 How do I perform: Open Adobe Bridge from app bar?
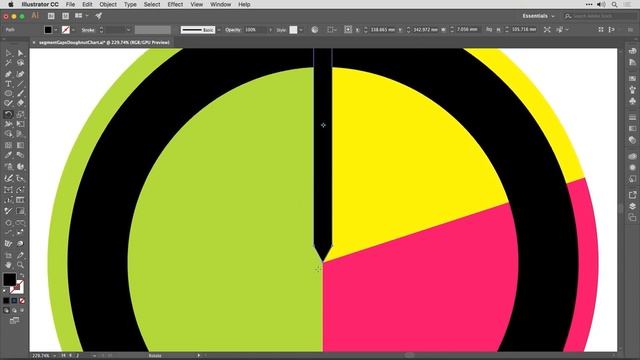(x=51, y=16)
